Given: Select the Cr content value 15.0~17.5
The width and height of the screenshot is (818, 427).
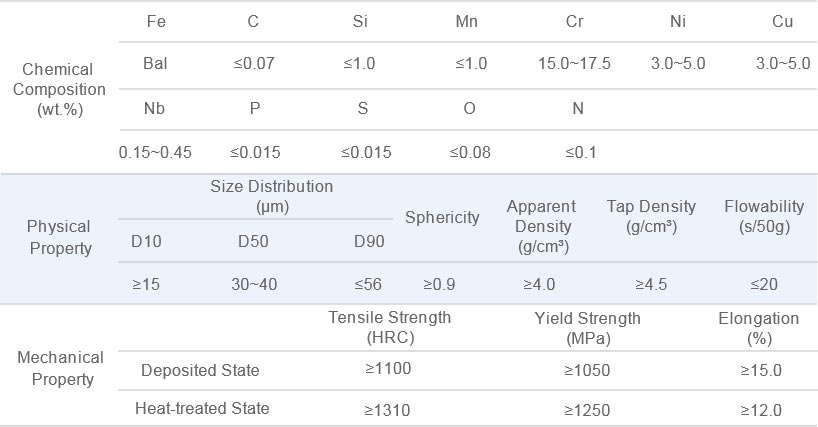Looking at the screenshot, I should (x=574, y=64).
